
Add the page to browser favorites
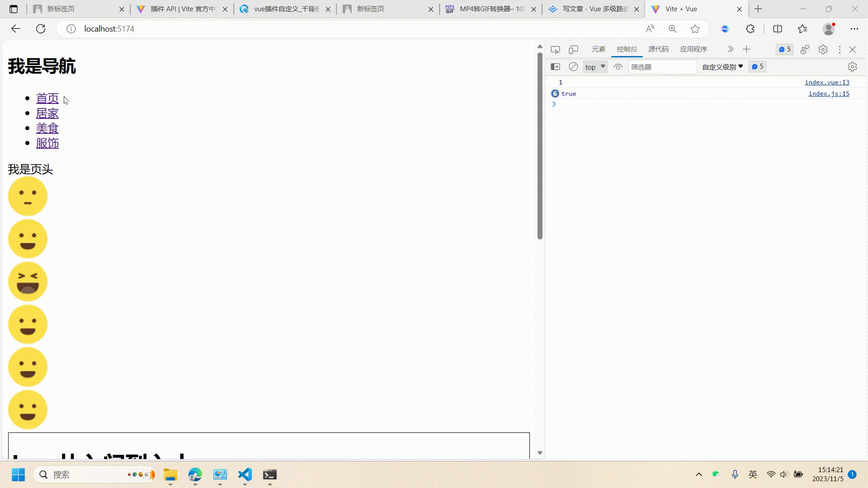[695, 28]
